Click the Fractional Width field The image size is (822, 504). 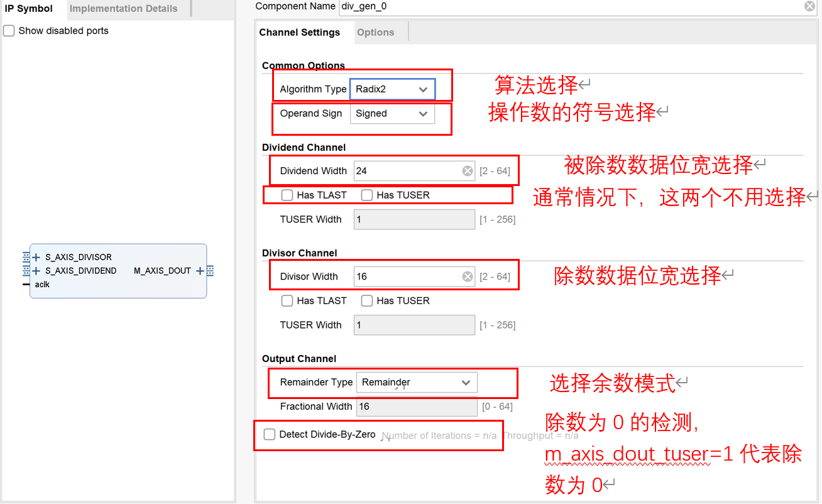tap(417, 407)
